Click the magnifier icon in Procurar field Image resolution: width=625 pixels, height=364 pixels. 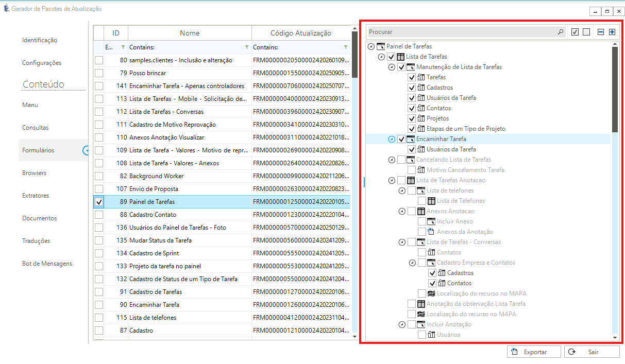[x=561, y=32]
